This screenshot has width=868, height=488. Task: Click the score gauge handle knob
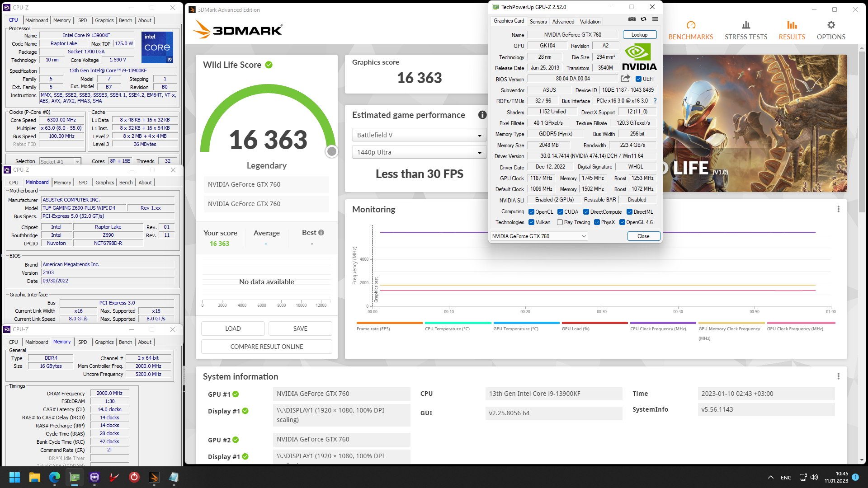pos(332,151)
